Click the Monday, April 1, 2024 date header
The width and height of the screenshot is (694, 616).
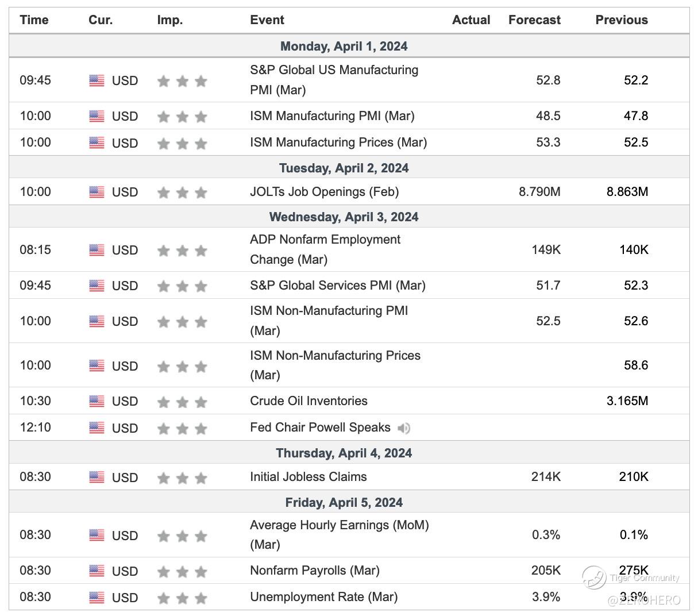click(x=344, y=46)
